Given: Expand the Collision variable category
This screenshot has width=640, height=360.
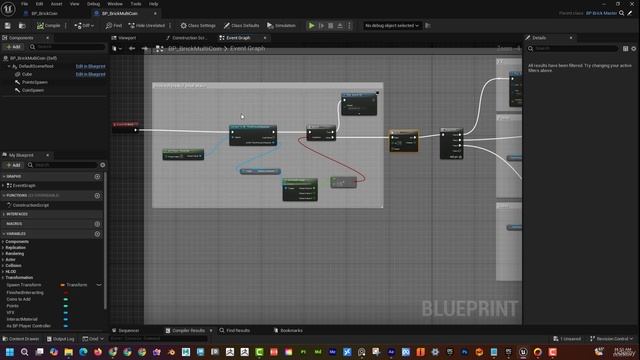Looking at the screenshot, I should click(x=3, y=265).
